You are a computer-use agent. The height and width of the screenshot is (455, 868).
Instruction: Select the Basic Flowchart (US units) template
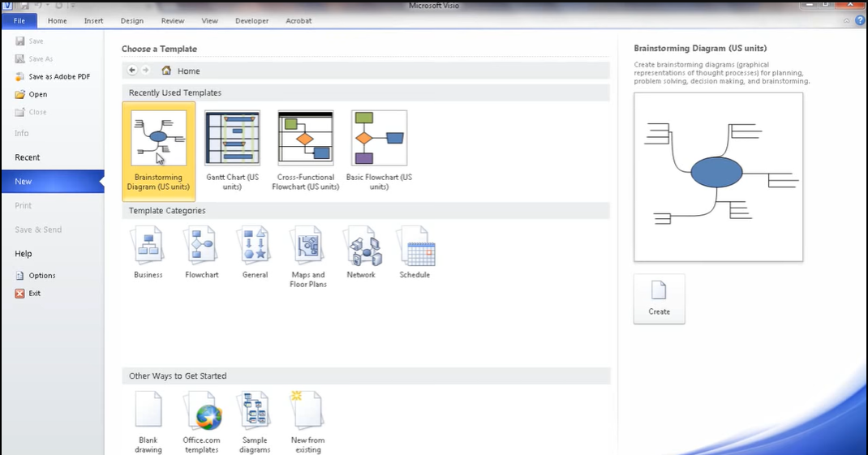pyautogui.click(x=379, y=151)
